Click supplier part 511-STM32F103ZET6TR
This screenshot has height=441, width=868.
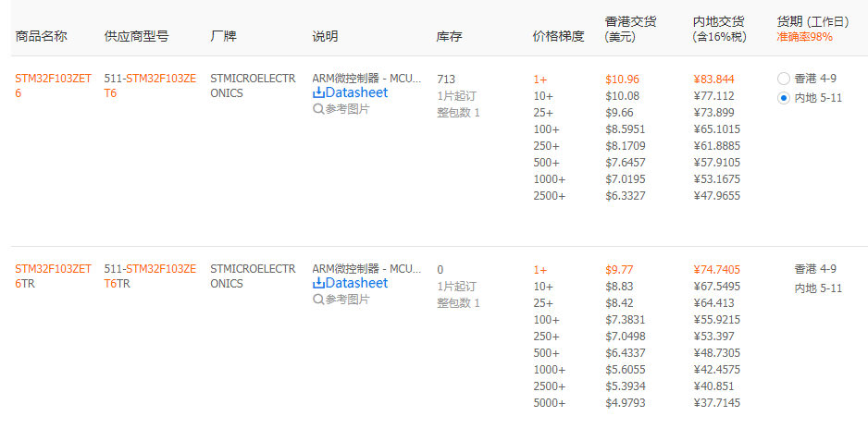click(150, 276)
